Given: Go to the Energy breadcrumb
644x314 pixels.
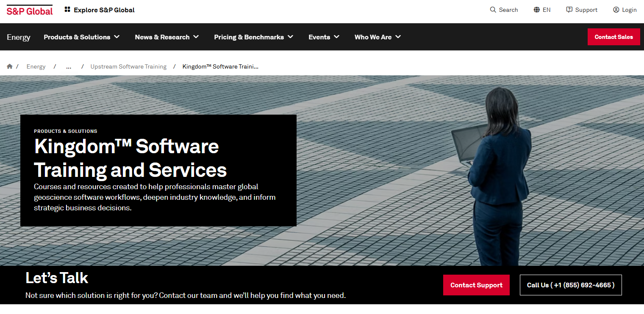Looking at the screenshot, I should 36,66.
